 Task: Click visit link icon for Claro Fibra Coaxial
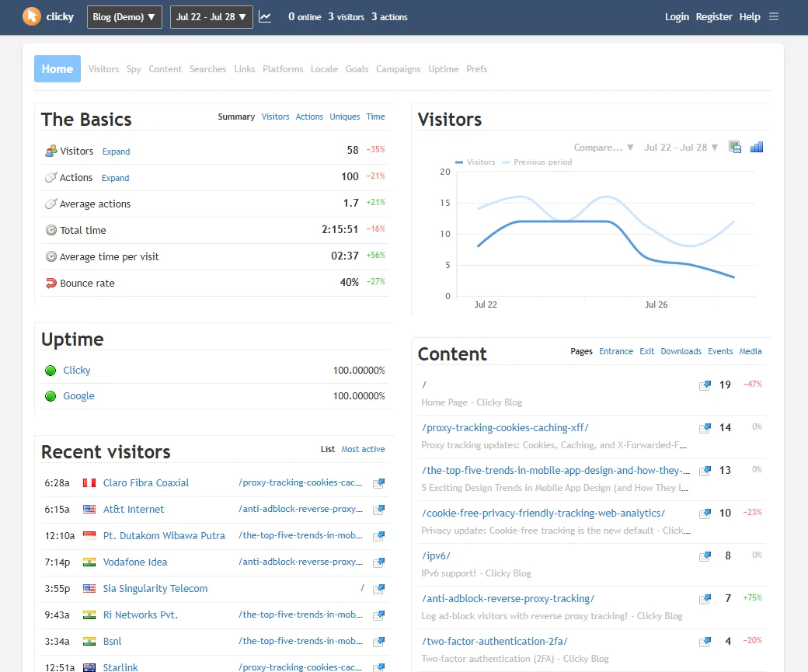pyautogui.click(x=379, y=483)
